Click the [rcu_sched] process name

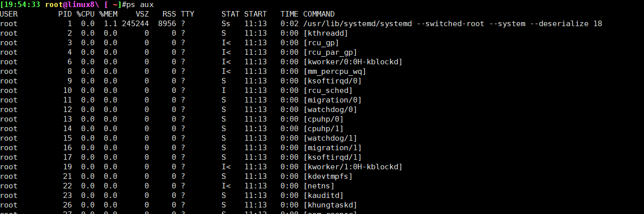[x=328, y=90]
